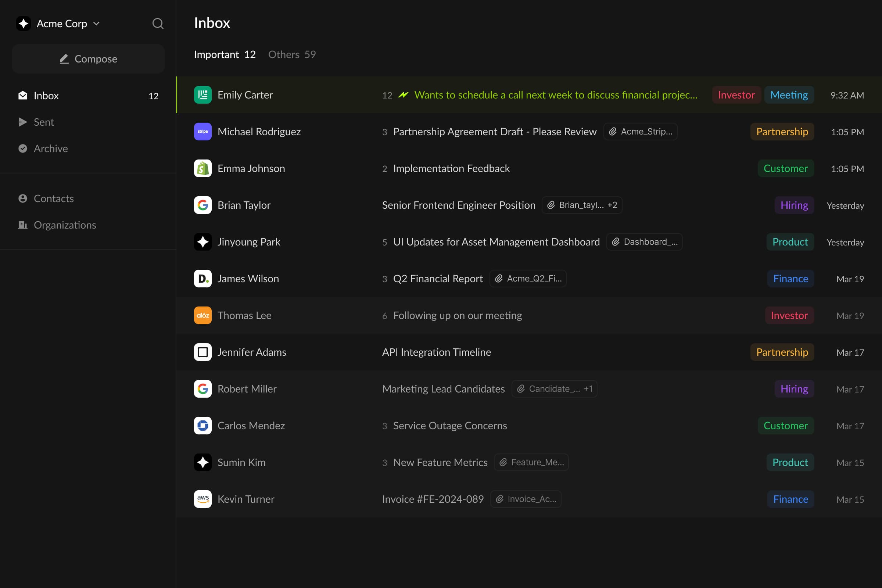This screenshot has width=882, height=588.
Task: Click Partnership tag on Jennifer Adams's email
Action: pos(782,352)
